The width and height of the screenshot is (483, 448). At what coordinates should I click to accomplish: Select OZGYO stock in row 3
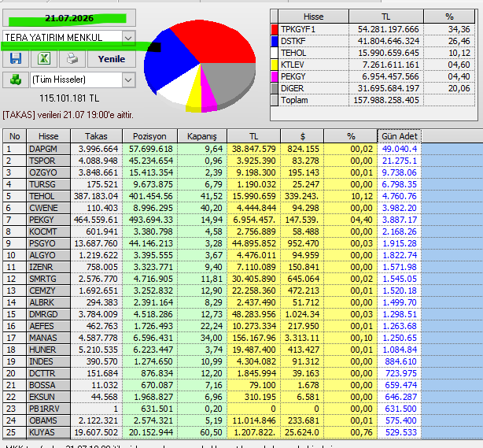point(48,172)
